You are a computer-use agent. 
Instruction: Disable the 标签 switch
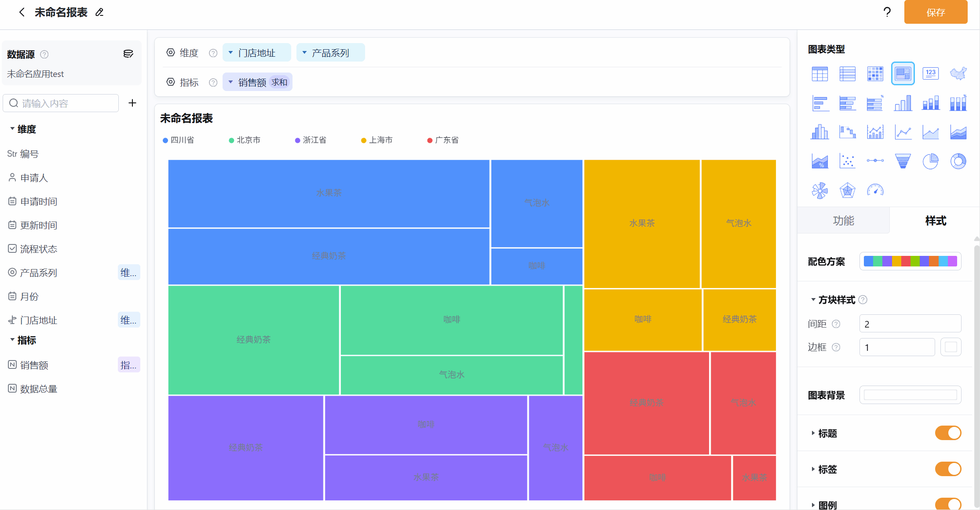948,469
